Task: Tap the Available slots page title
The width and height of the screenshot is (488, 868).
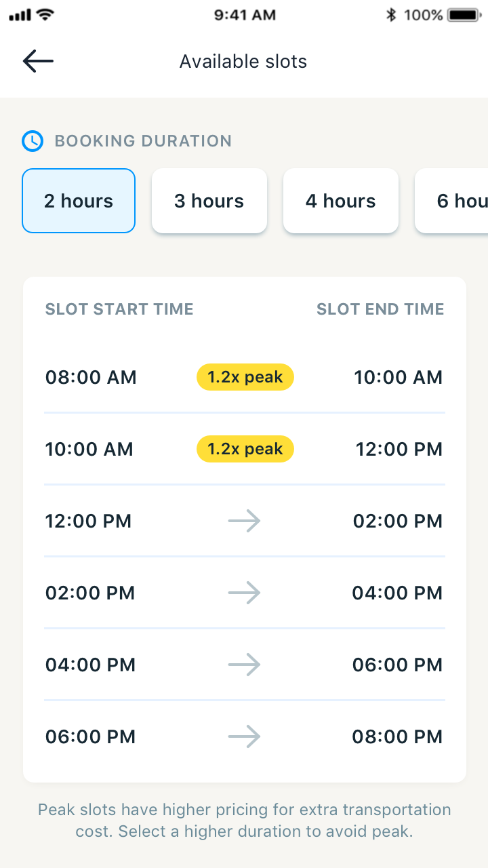Action: 243,62
